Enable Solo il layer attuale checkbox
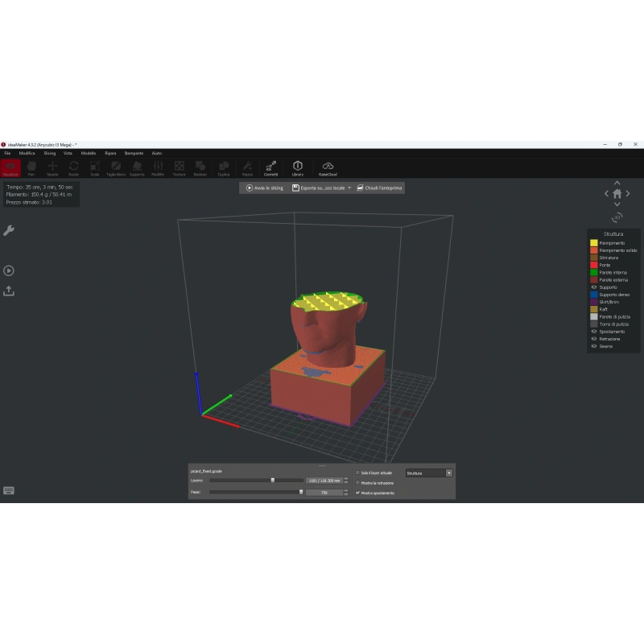Screen dimensions: 644x644 click(357, 473)
